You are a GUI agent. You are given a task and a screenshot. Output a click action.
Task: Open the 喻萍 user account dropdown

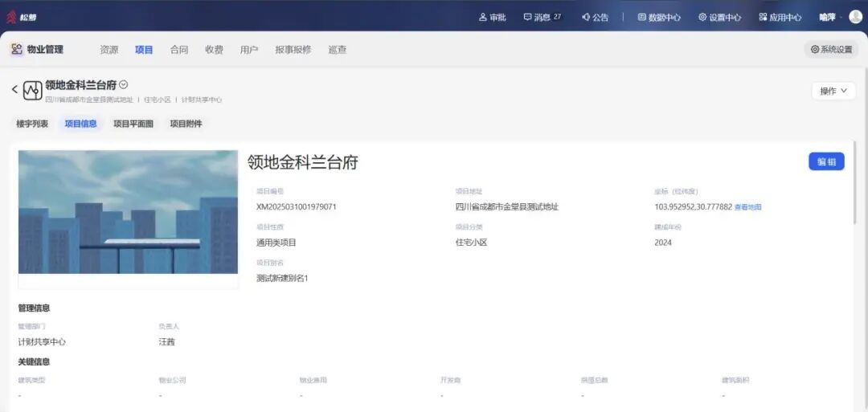[831, 17]
